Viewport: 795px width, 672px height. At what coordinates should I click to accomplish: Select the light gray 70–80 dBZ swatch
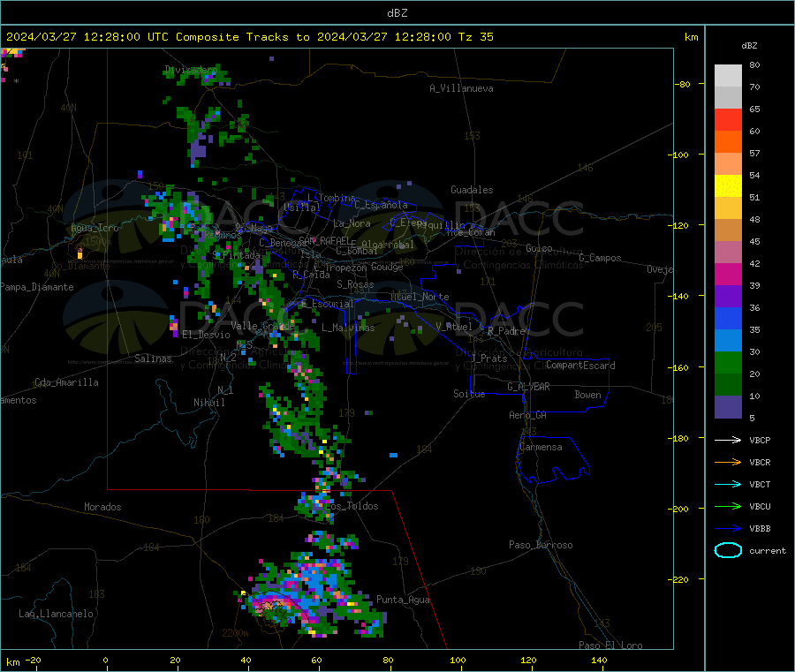(728, 76)
